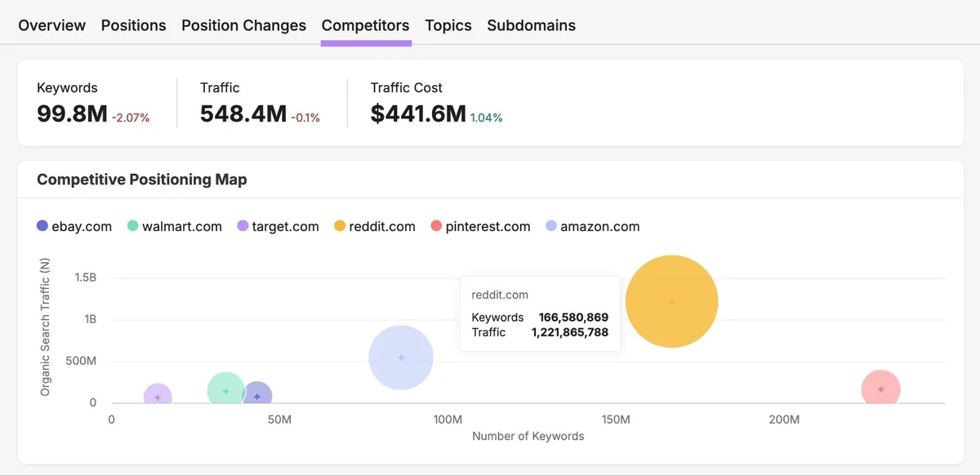This screenshot has height=476, width=980.
Task: Click the Keywords value 99.8M
Action: coord(72,114)
